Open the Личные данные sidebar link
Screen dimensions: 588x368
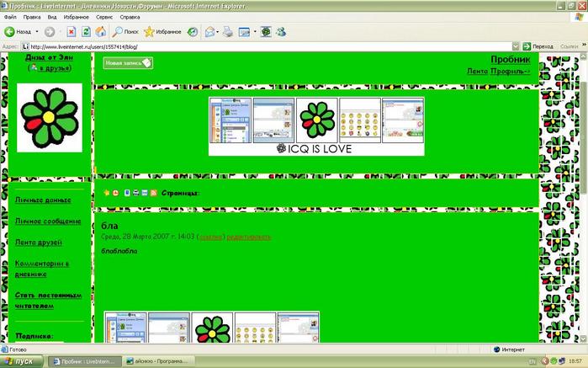[x=43, y=200]
